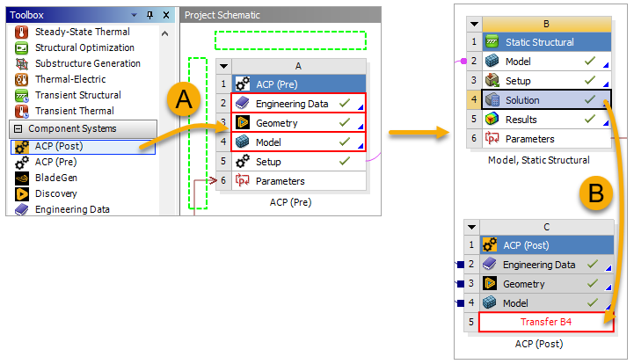Image resolution: width=634 pixels, height=364 pixels.
Task: Open system A dropdown menu arrow
Action: (223, 66)
